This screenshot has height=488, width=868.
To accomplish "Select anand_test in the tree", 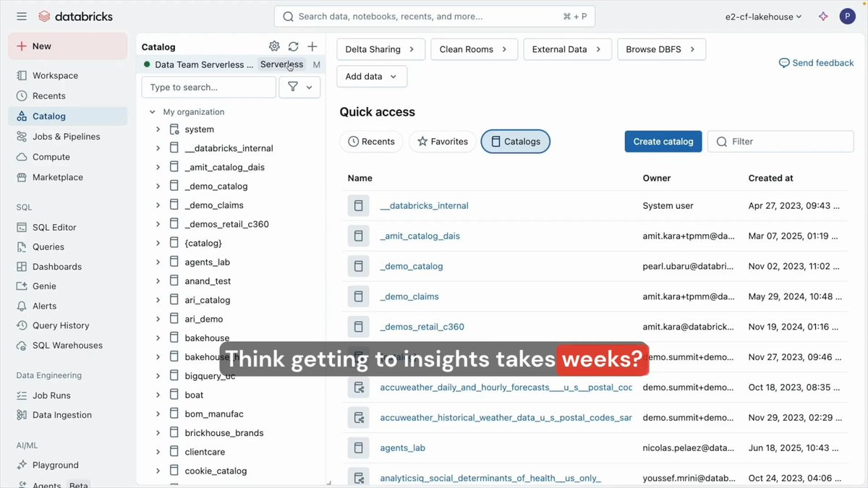I will click(x=208, y=281).
